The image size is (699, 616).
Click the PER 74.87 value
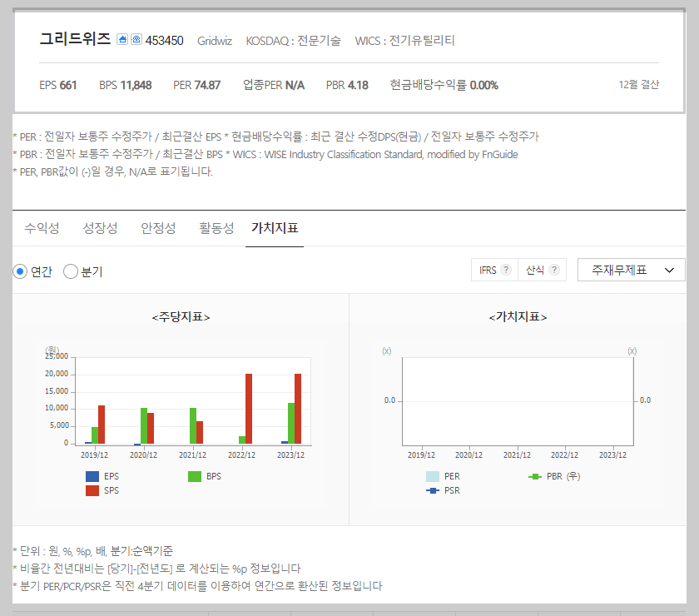196,85
